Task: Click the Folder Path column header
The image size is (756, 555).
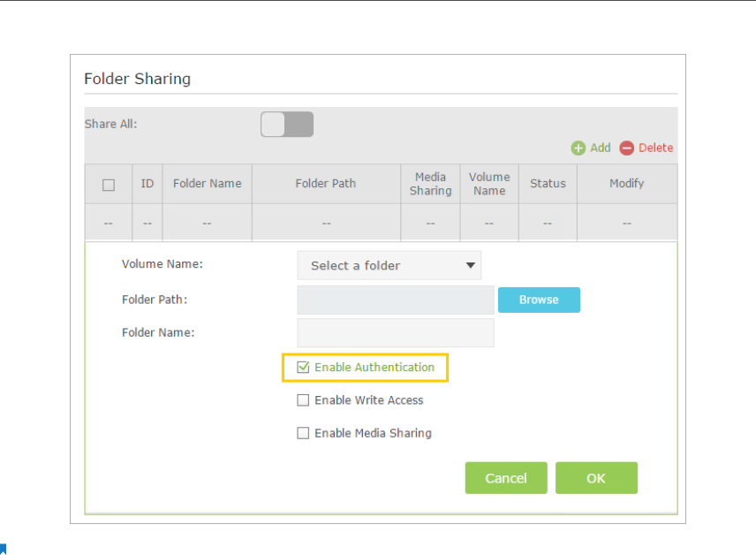Action: coord(326,184)
